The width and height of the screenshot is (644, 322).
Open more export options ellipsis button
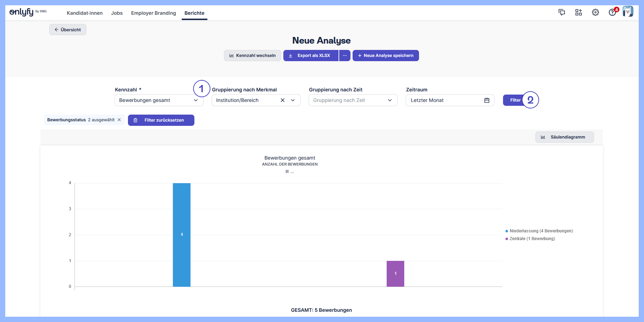click(345, 56)
